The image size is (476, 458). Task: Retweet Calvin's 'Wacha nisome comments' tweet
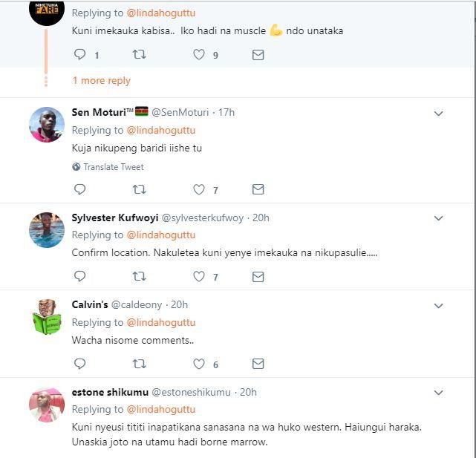click(x=139, y=364)
